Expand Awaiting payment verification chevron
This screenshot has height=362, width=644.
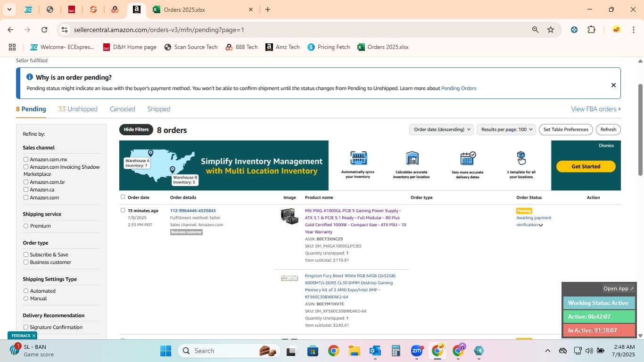tap(541, 225)
